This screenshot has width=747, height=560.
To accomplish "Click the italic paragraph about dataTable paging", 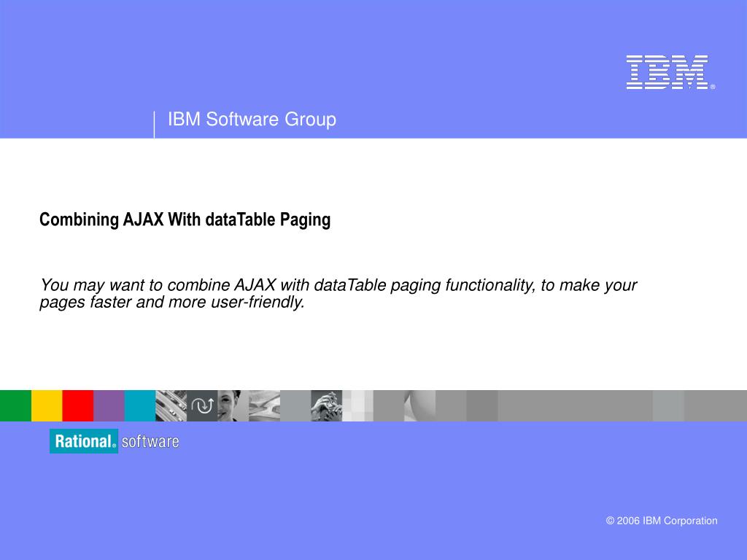I will point(338,293).
